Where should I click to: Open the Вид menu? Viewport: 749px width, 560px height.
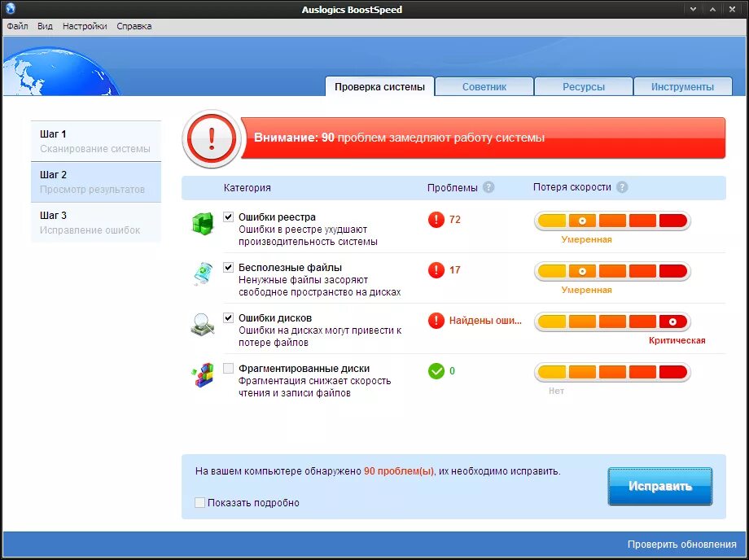(x=44, y=25)
